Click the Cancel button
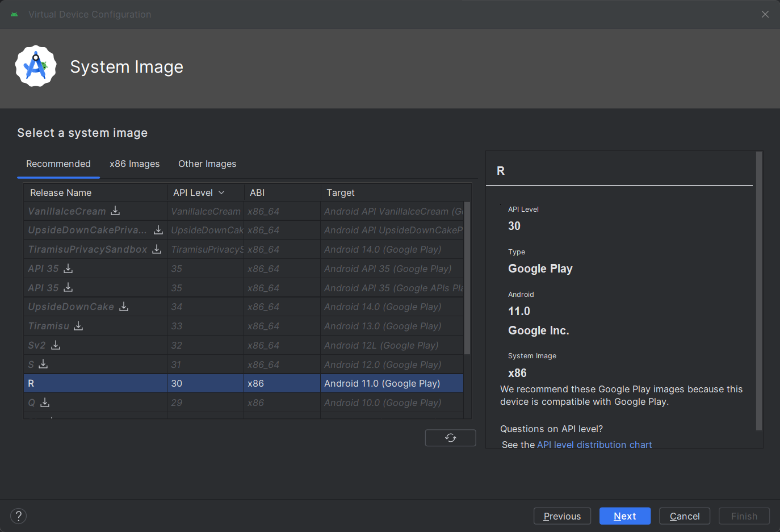Image resolution: width=780 pixels, height=532 pixels. pyautogui.click(x=685, y=516)
